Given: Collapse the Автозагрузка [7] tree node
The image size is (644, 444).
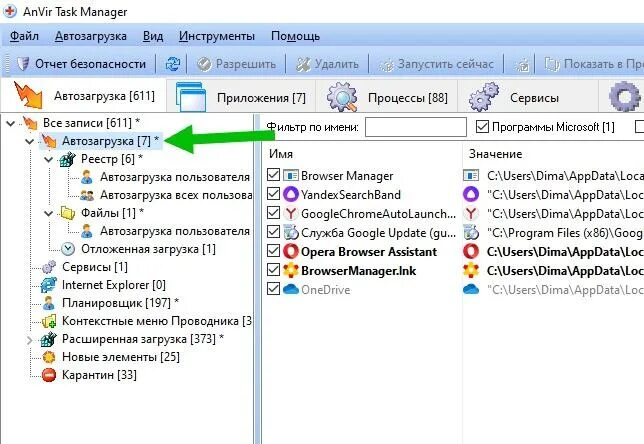Looking at the screenshot, I should pyautogui.click(x=30, y=141).
